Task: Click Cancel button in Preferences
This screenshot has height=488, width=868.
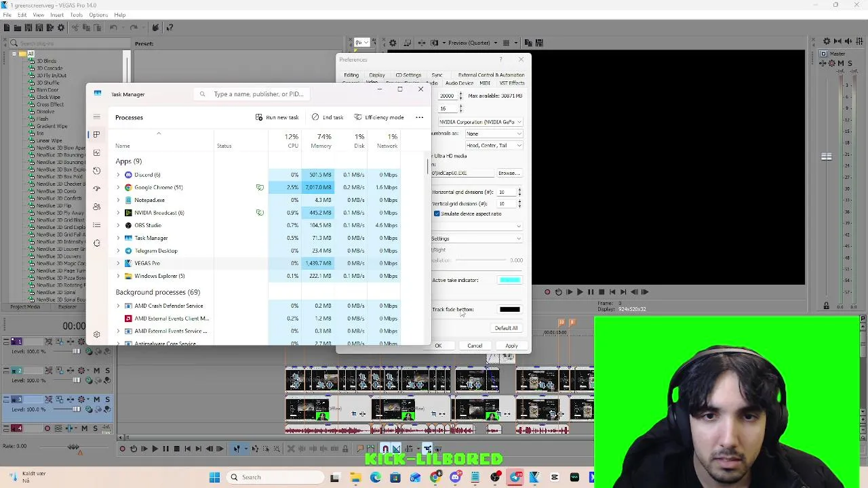Action: [475, 346]
